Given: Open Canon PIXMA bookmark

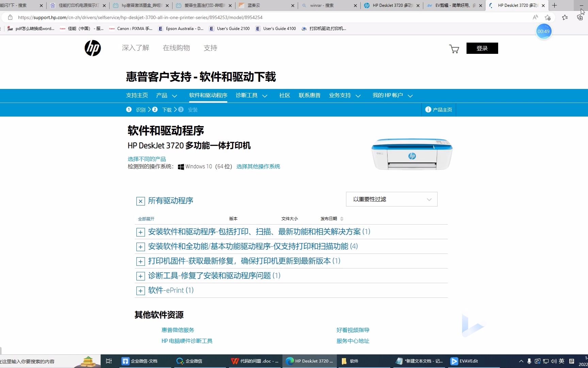Looking at the screenshot, I should coord(131,29).
